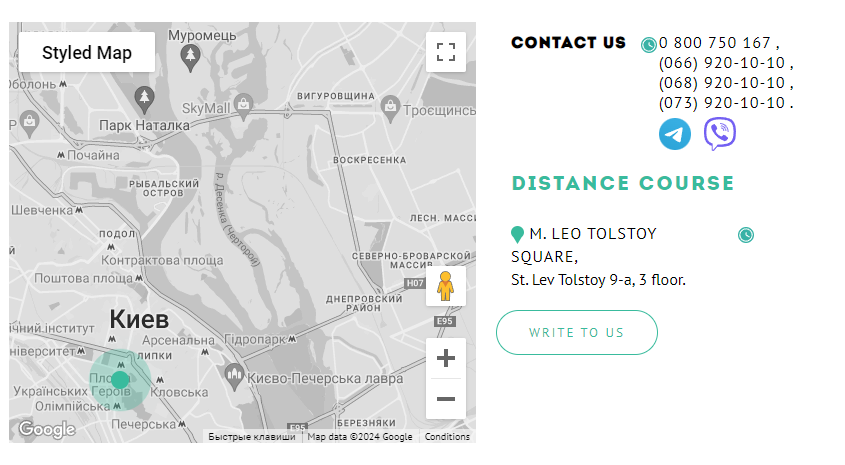Viewport: 845px width, 465px height.
Task: Select the Styled Map type
Action: point(87,52)
